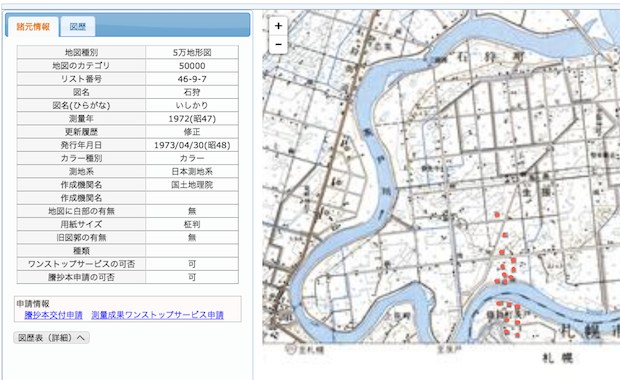
Task: Click the 地図に白部の有無 row label
Action: pyautogui.click(x=81, y=211)
